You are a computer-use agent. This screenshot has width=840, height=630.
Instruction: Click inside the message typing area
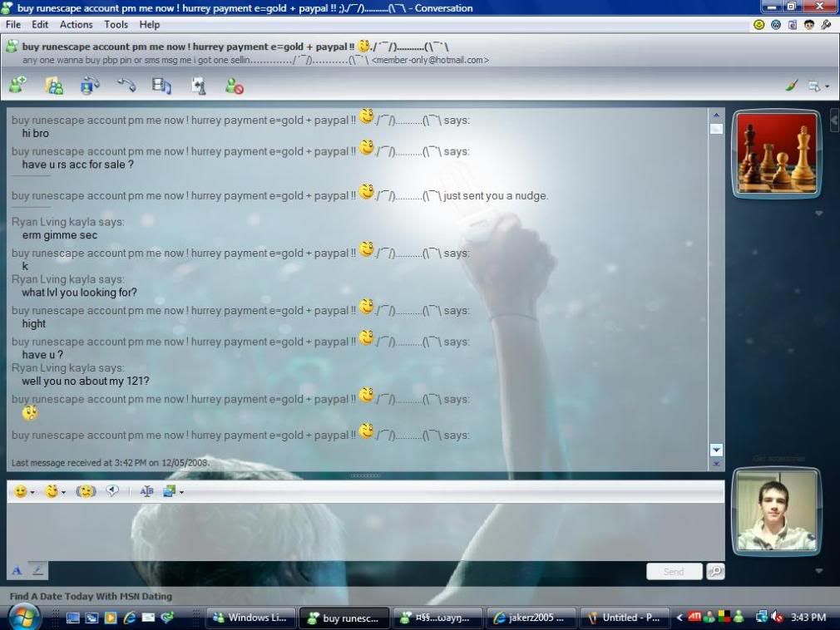tap(365, 531)
